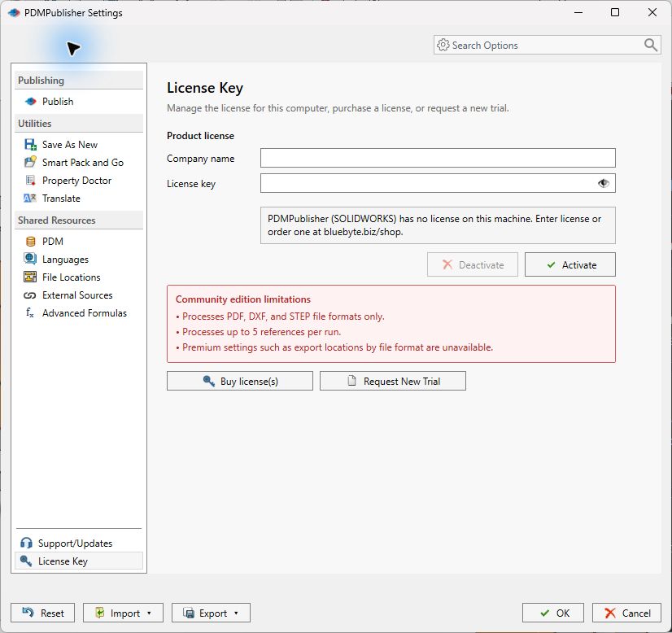The width and height of the screenshot is (672, 633).
Task: Open PDM shared resource settings
Action: (x=79, y=242)
